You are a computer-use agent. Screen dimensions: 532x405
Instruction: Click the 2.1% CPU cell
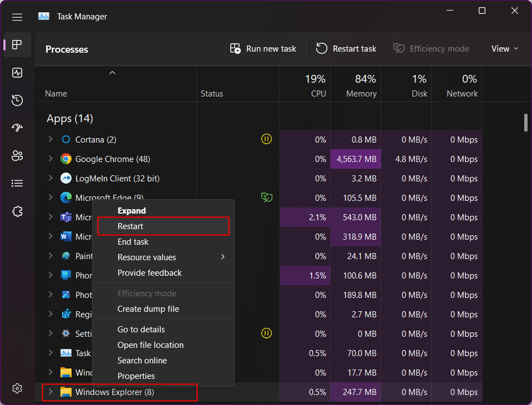coord(305,217)
